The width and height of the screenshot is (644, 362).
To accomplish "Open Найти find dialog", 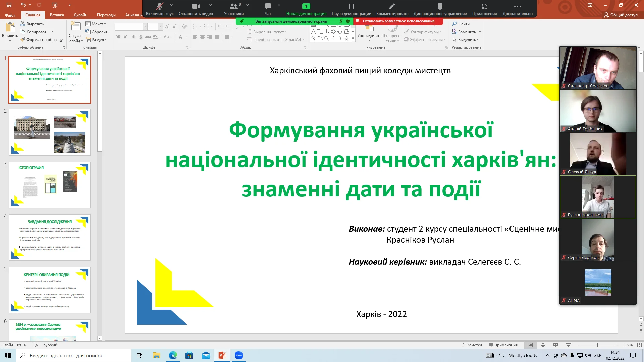I will coord(461,24).
